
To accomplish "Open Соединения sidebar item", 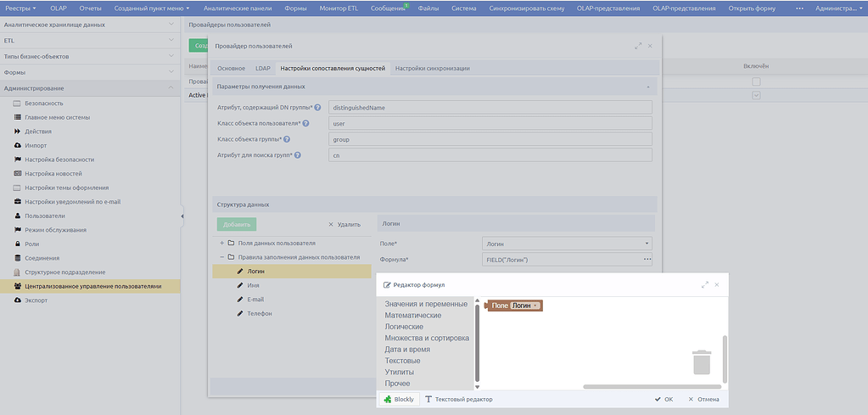I will click(42, 258).
